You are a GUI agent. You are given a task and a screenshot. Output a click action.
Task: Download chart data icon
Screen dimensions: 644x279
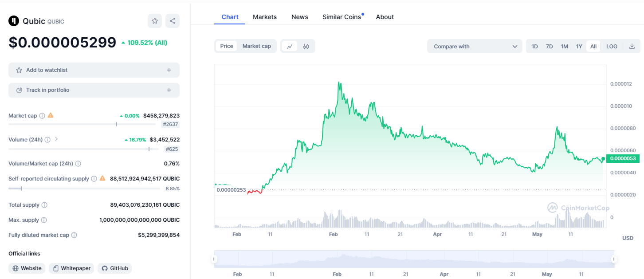coord(632,46)
